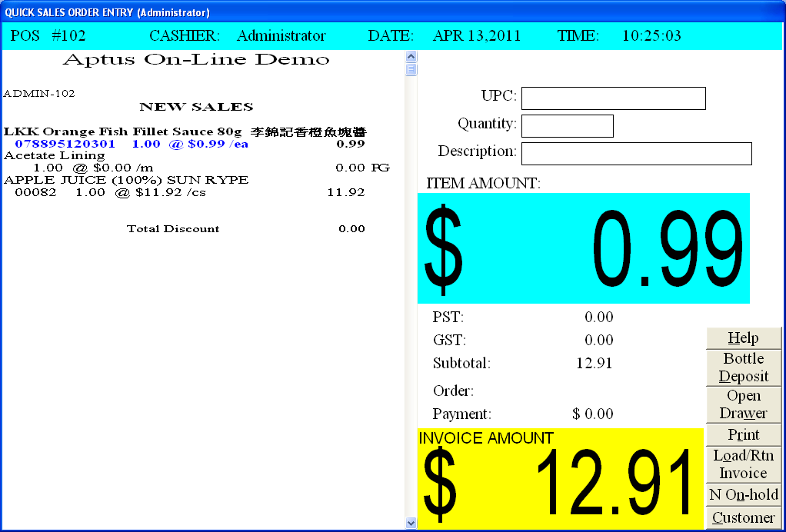This screenshot has height=532, width=786.
Task: Click the receipt scrollbar thumb
Action: pos(411,70)
